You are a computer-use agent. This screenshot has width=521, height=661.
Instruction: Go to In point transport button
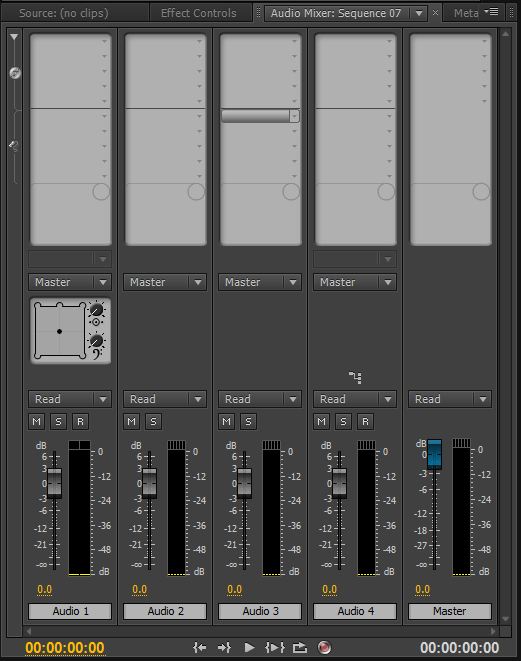click(x=200, y=647)
